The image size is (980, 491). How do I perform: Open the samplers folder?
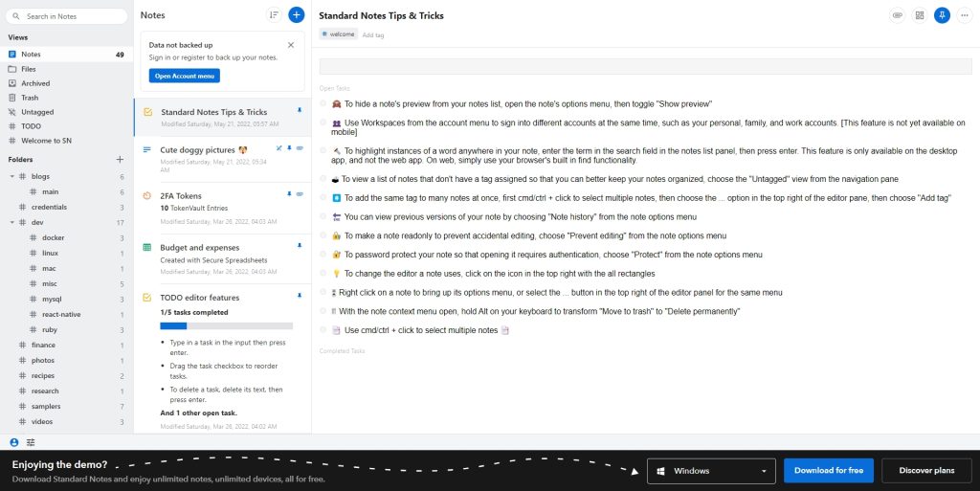click(66, 406)
